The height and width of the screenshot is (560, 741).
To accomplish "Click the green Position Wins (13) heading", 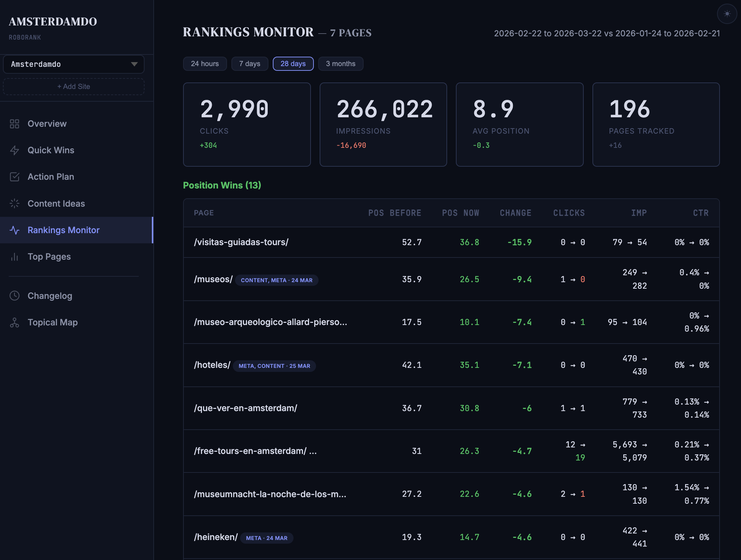I will (222, 185).
